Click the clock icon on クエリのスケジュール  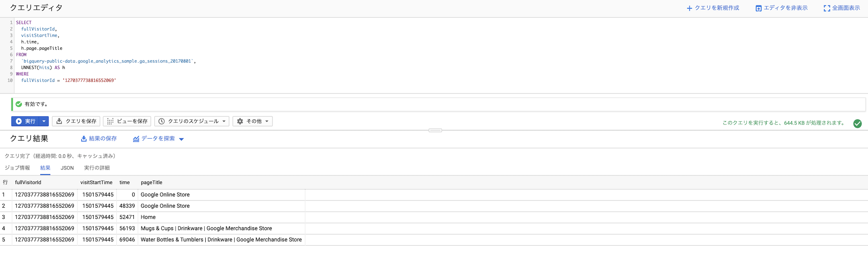click(x=162, y=121)
